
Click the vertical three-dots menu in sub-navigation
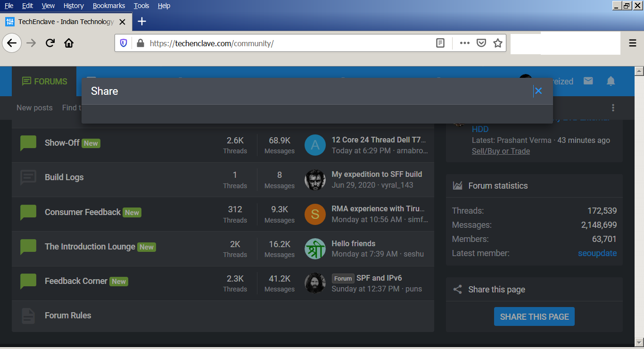[613, 108]
